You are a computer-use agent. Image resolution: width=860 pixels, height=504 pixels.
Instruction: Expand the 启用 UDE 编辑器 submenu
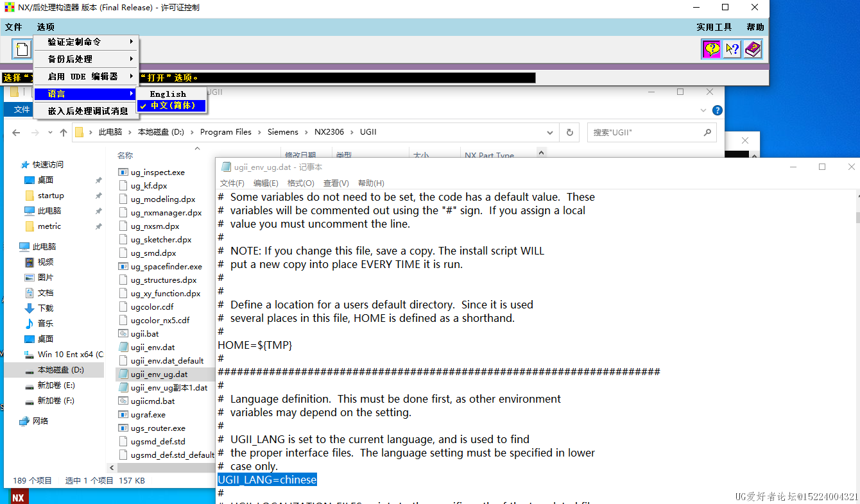point(86,76)
